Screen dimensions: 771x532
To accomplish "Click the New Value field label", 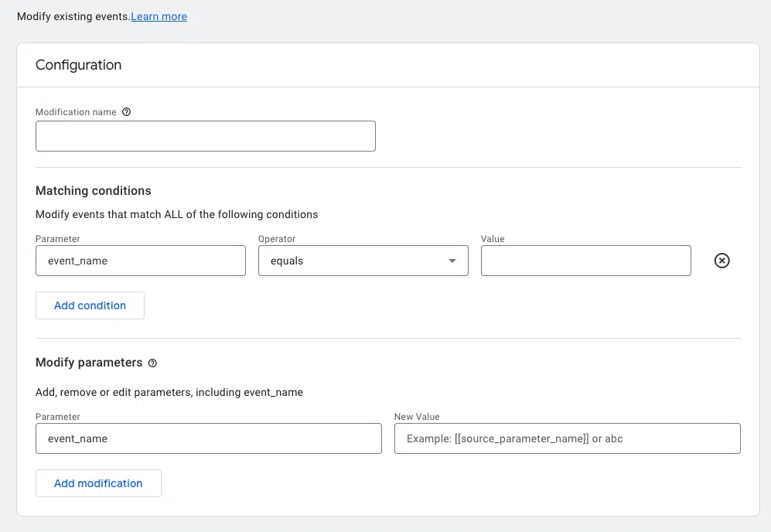I will point(417,417).
